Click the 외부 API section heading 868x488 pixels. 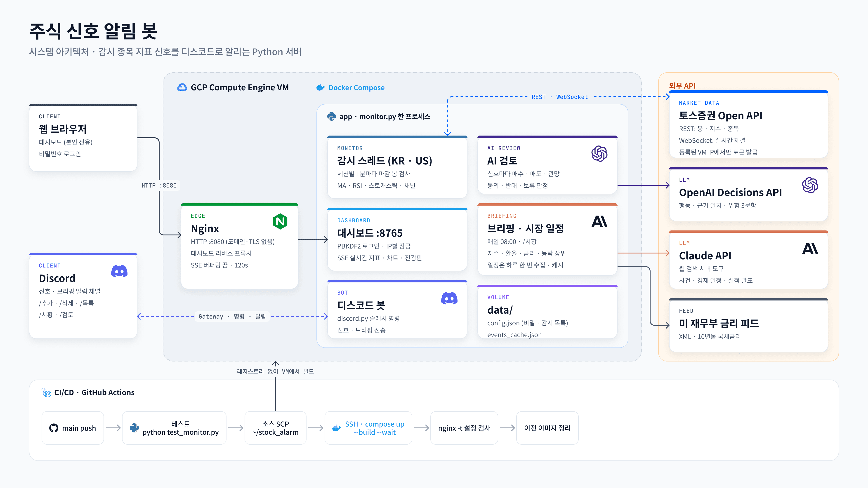[x=682, y=86]
